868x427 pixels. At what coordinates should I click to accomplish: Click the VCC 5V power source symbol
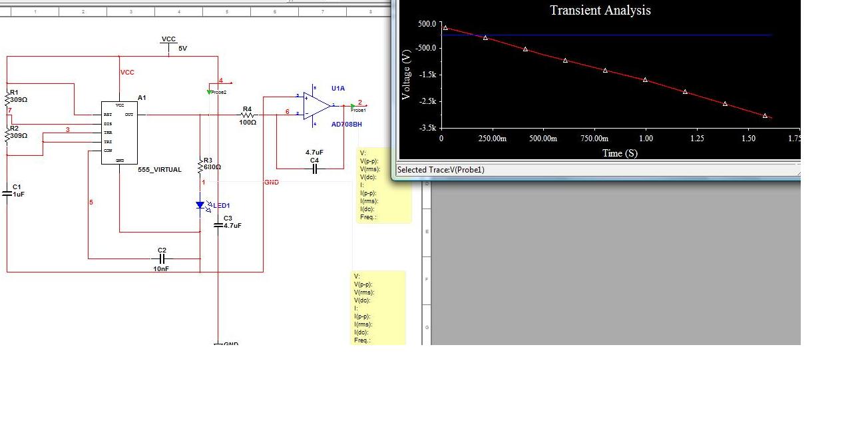coord(169,46)
